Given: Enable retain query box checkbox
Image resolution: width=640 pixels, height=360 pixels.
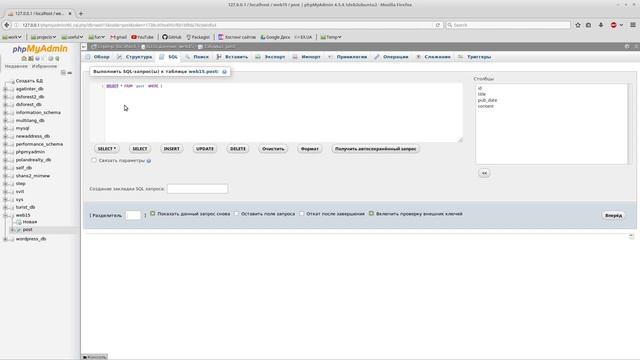Looking at the screenshot, I should point(236,213).
